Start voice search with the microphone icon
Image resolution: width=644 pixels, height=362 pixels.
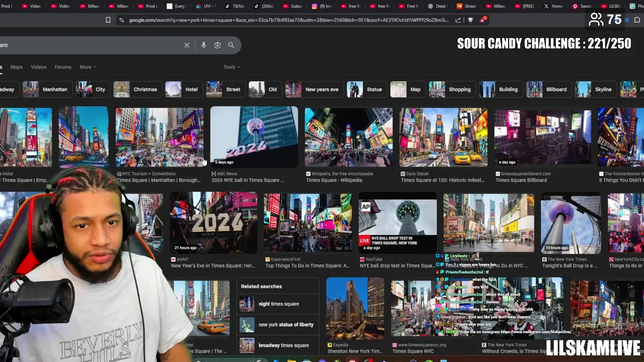[203, 45]
